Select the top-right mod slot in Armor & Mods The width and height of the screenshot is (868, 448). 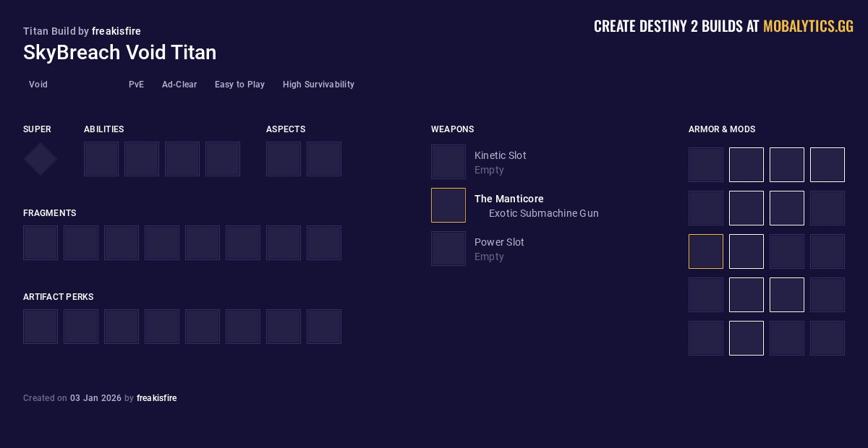tap(827, 165)
